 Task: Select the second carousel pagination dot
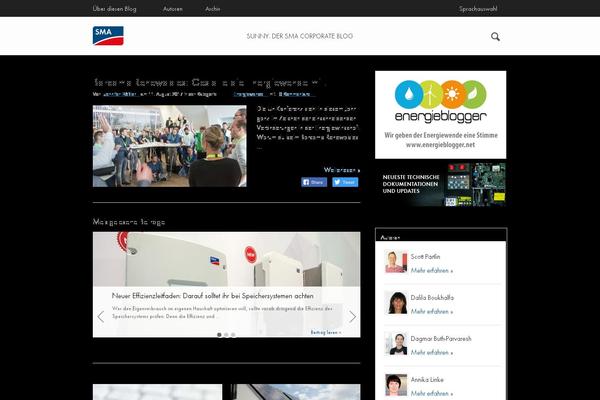coord(226,335)
